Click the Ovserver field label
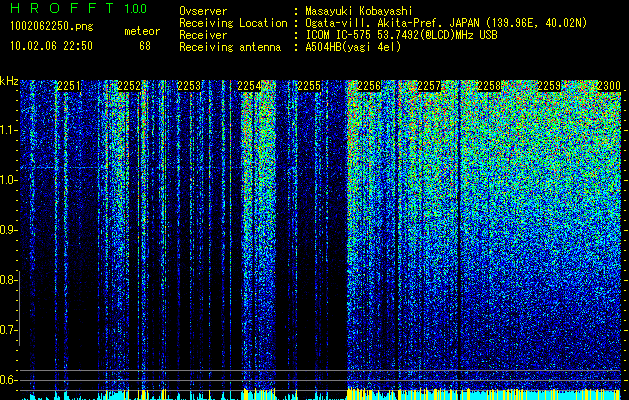The height and width of the screenshot is (400, 629). pyautogui.click(x=203, y=11)
